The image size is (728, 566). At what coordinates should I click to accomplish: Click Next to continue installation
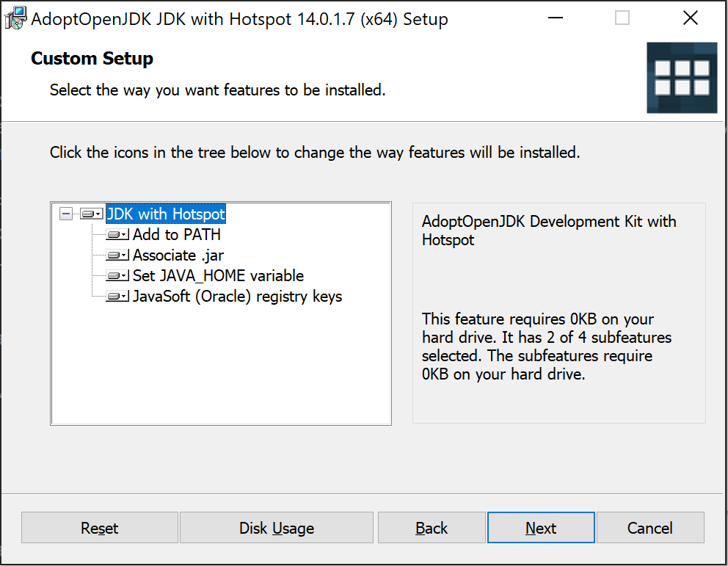pos(541,527)
